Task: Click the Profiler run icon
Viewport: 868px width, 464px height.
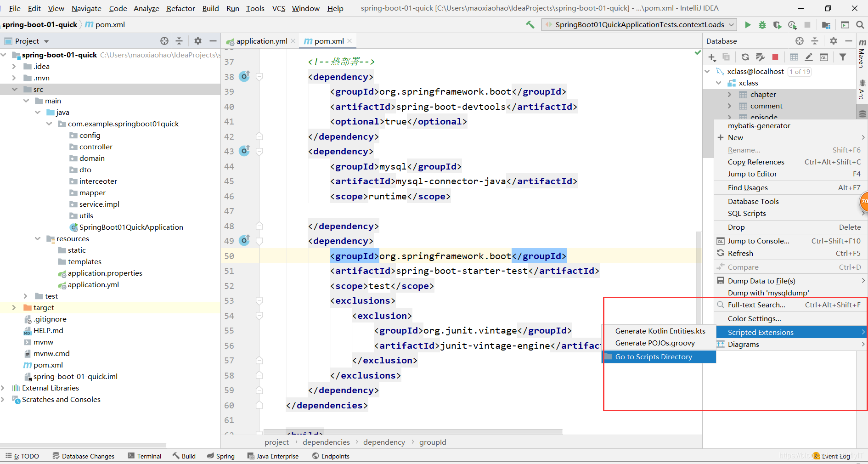Action: [x=792, y=25]
